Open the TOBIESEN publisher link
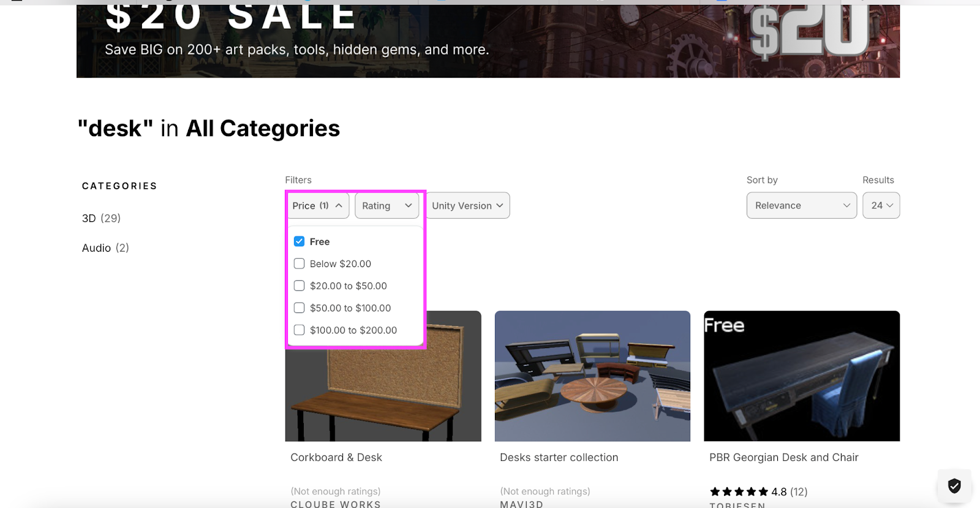This screenshot has width=980, height=508. click(x=737, y=505)
